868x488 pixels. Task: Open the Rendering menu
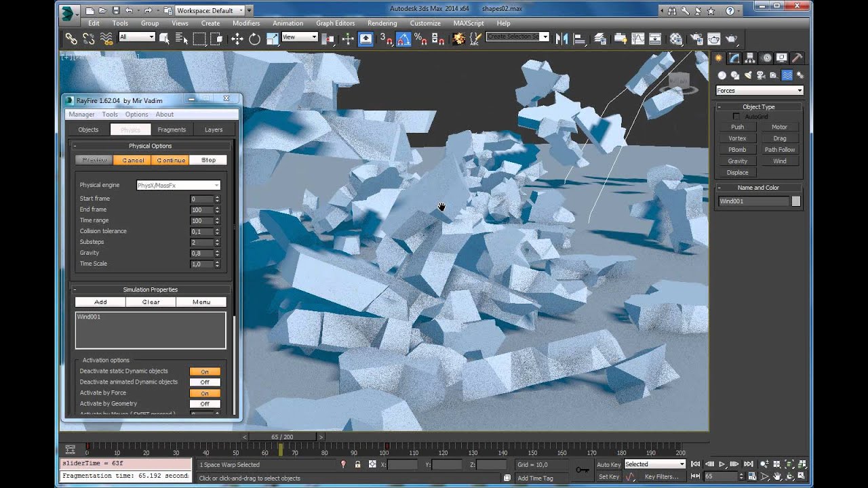coord(382,23)
